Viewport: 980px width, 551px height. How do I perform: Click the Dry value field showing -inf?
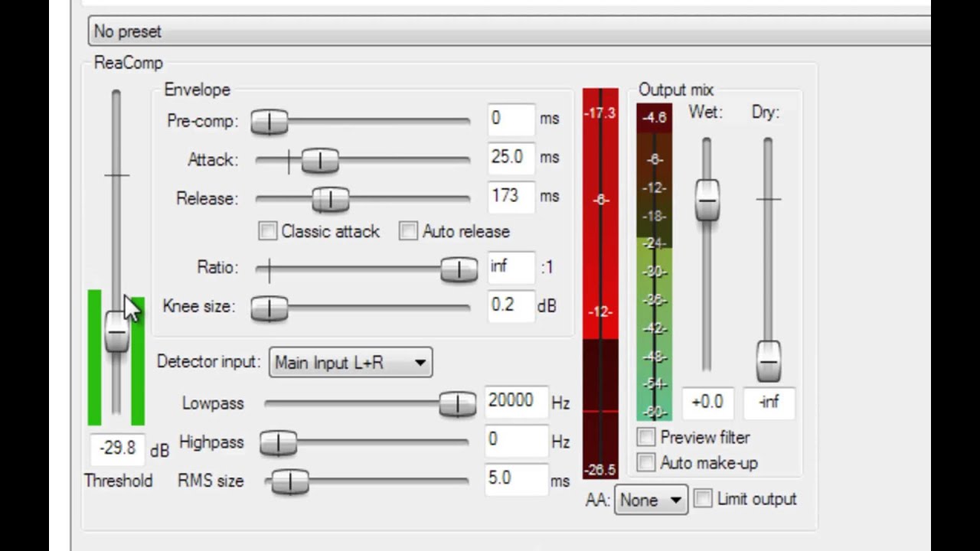click(x=769, y=403)
